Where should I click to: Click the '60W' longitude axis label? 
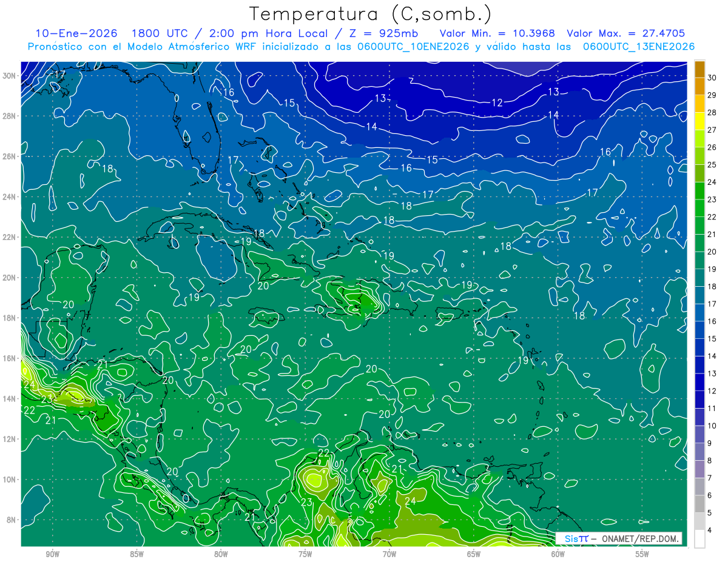tap(558, 554)
